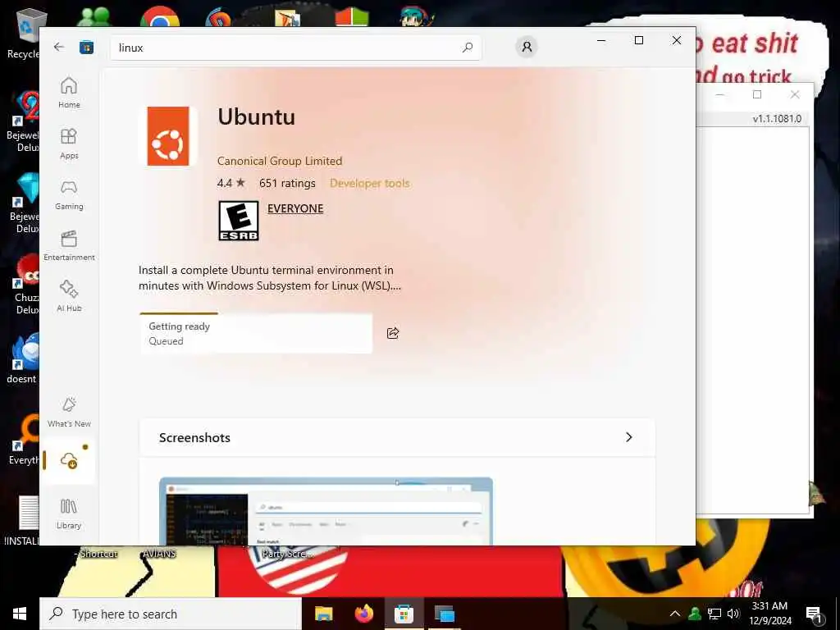Image resolution: width=840 pixels, height=630 pixels.
Task: Expand the Screenshots section chevron
Action: click(629, 437)
